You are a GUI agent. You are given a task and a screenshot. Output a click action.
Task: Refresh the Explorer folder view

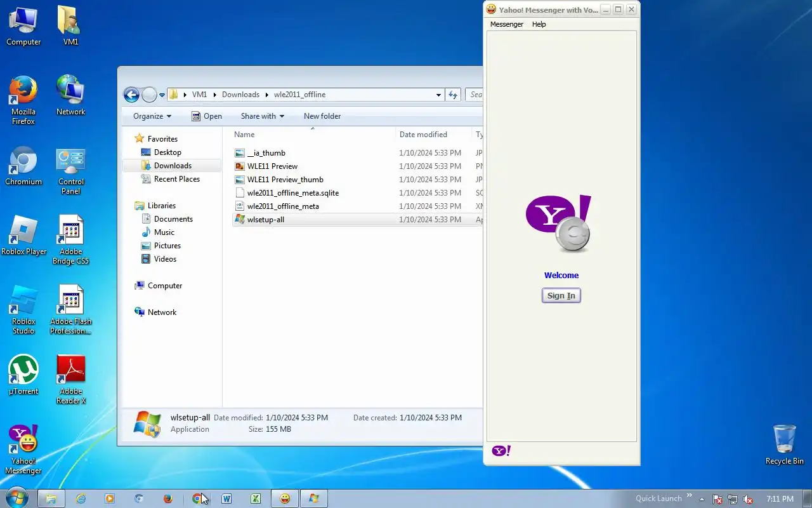(453, 95)
